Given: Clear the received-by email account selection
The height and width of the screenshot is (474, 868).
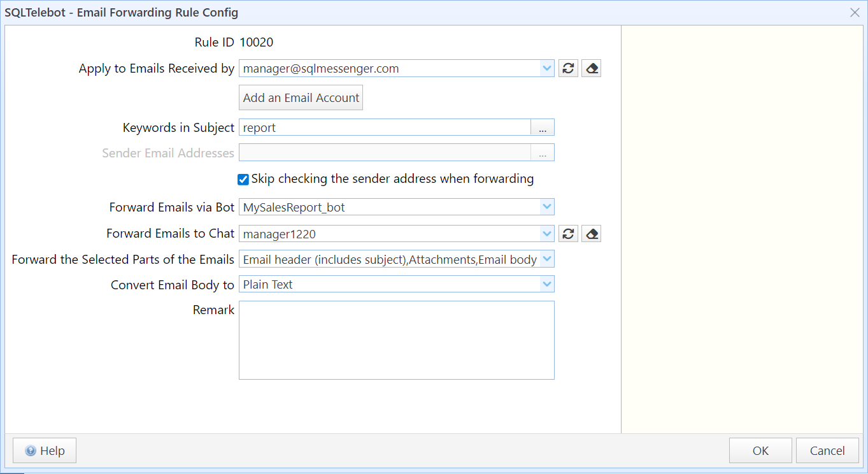Looking at the screenshot, I should (591, 69).
